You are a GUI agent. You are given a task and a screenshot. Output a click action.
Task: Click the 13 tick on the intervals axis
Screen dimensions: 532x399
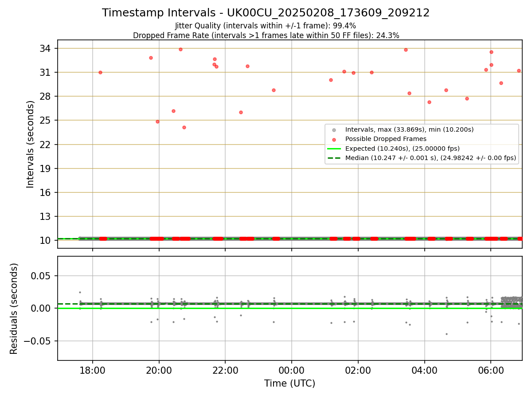46,216
